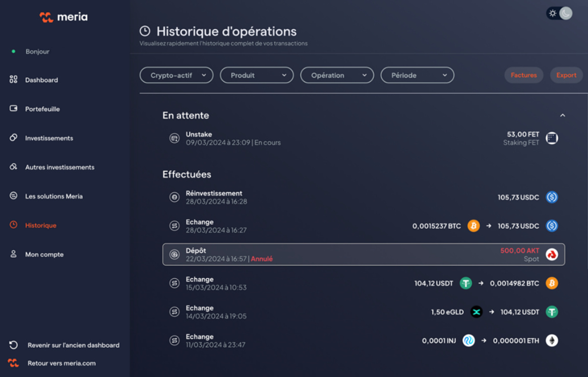Click the red Annulé status label
This screenshot has width=588, height=377.
pyautogui.click(x=262, y=259)
